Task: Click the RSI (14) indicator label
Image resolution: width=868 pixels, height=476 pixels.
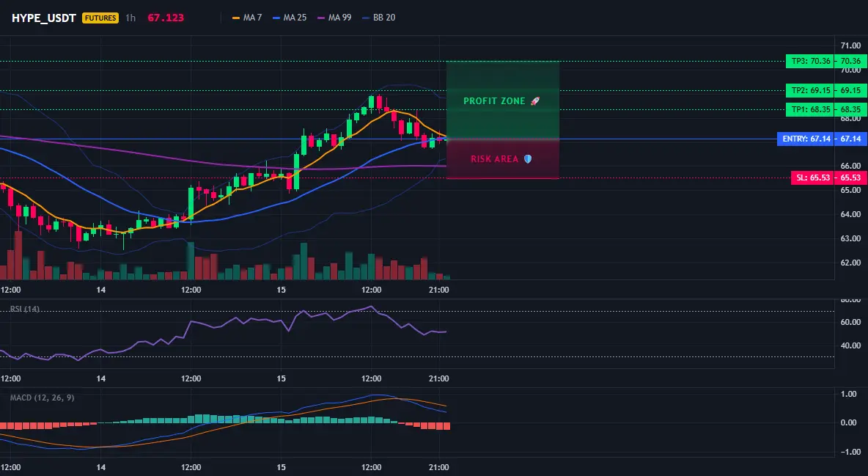Action: [25, 309]
